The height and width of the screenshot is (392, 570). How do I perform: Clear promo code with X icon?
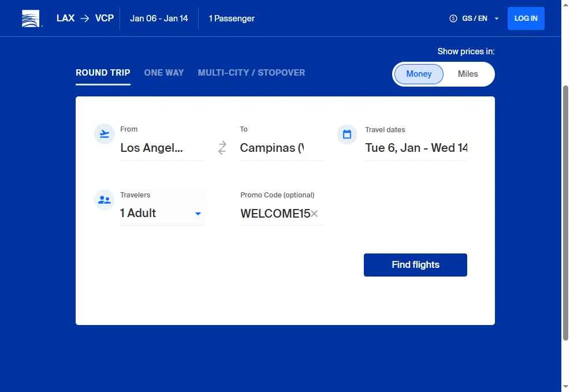click(314, 214)
